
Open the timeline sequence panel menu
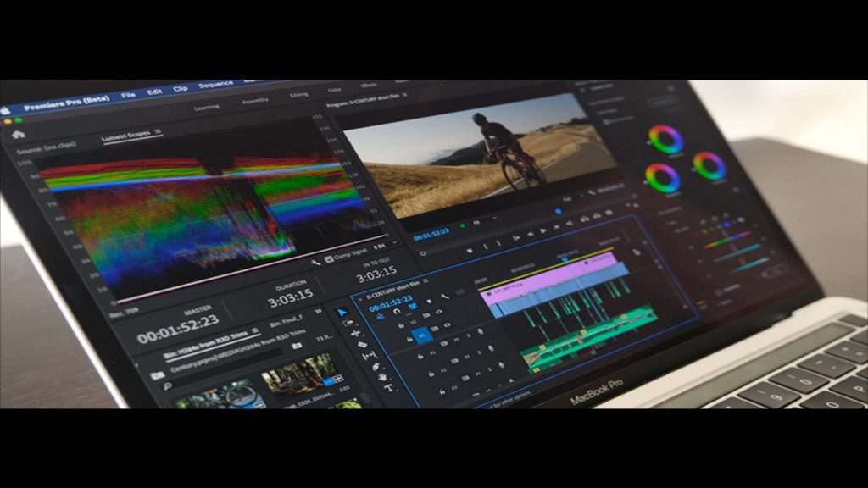(x=426, y=281)
